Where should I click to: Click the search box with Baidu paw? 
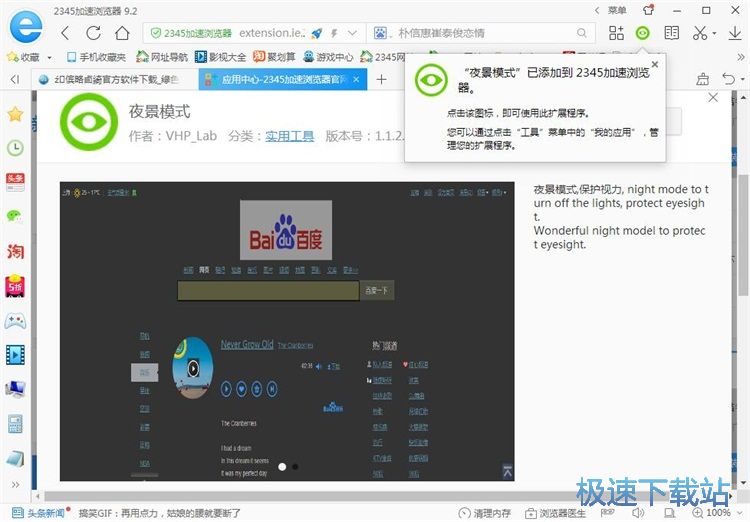[481, 33]
